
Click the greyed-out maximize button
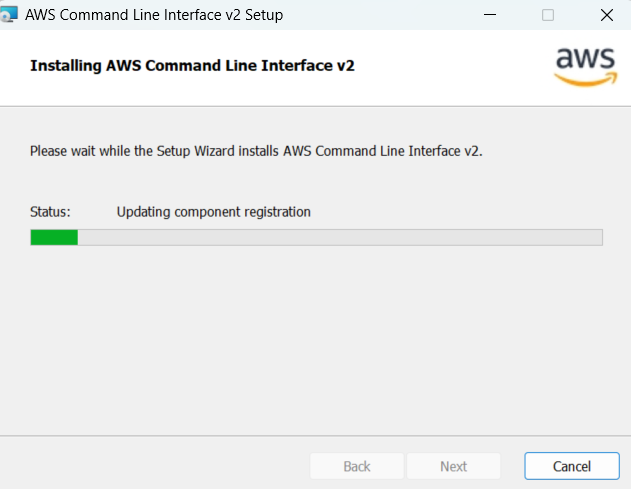tap(548, 15)
